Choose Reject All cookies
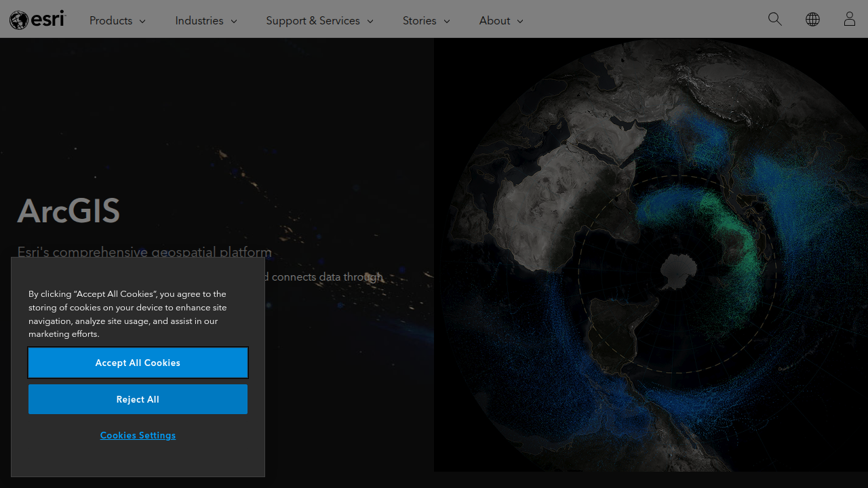 (138, 399)
